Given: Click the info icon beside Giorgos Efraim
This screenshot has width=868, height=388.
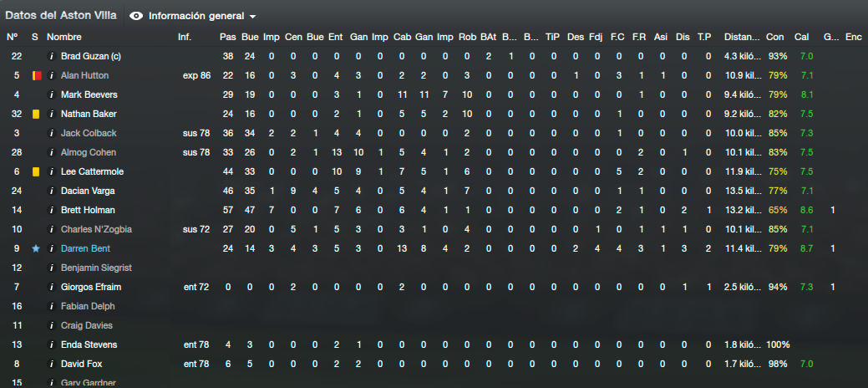Looking at the screenshot, I should (52, 287).
